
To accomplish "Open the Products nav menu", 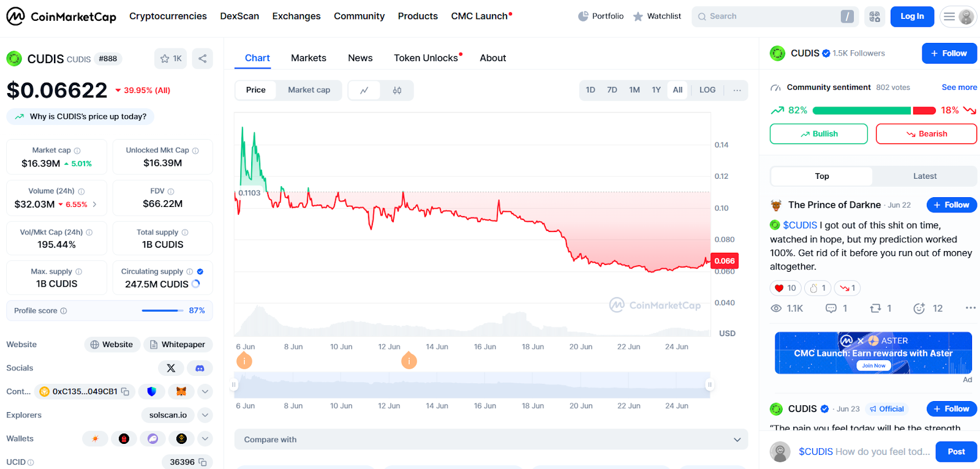I will point(418,17).
